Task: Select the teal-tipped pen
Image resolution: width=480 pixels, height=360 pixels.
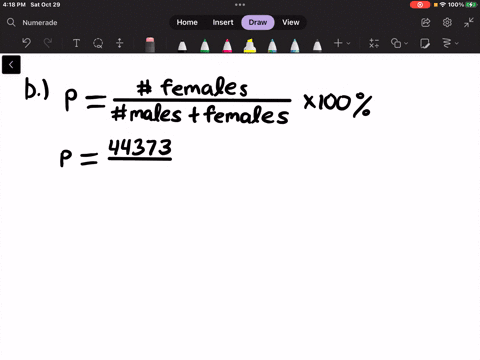Action: click(272, 45)
